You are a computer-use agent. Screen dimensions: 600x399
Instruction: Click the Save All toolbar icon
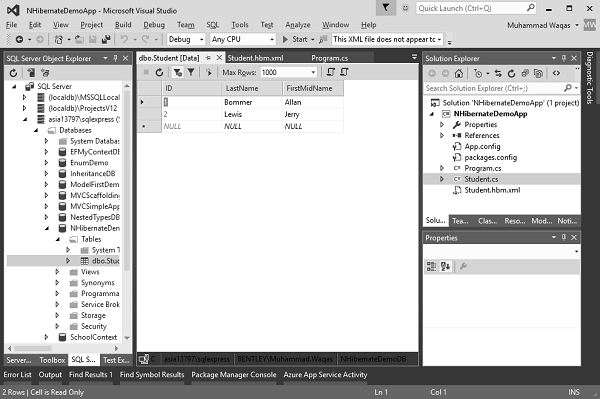tap(106, 39)
